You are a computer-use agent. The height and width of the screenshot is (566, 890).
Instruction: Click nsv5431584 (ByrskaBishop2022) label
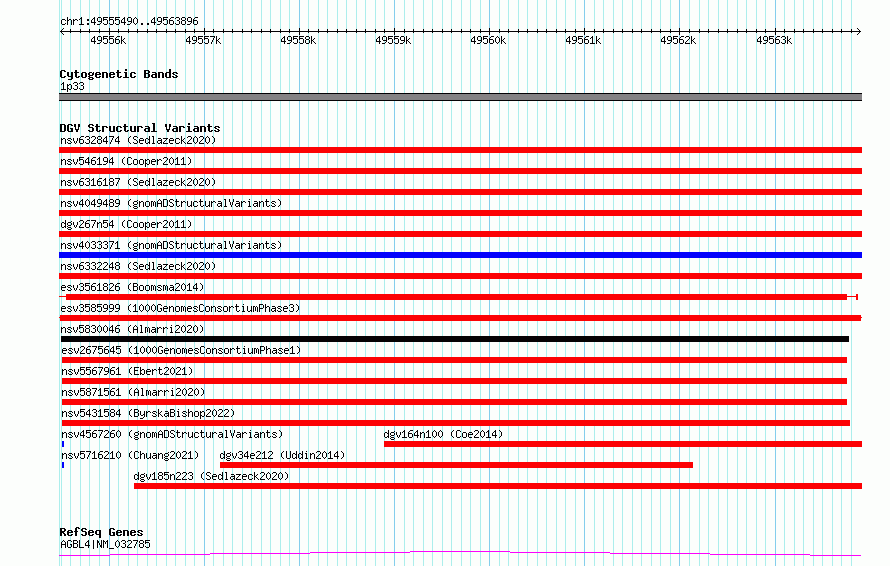(148, 413)
